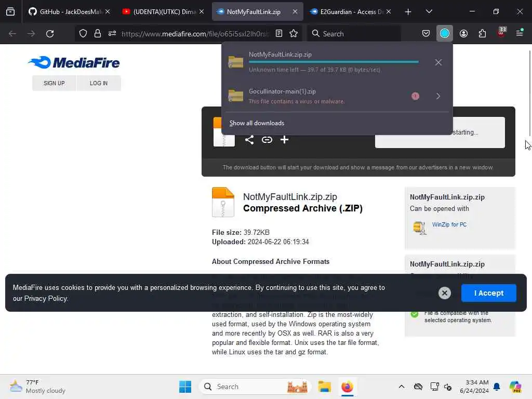Screen dimensions: 532x399
Task: Switch to UDENTA UTKC YouTube tab
Action: point(164,11)
